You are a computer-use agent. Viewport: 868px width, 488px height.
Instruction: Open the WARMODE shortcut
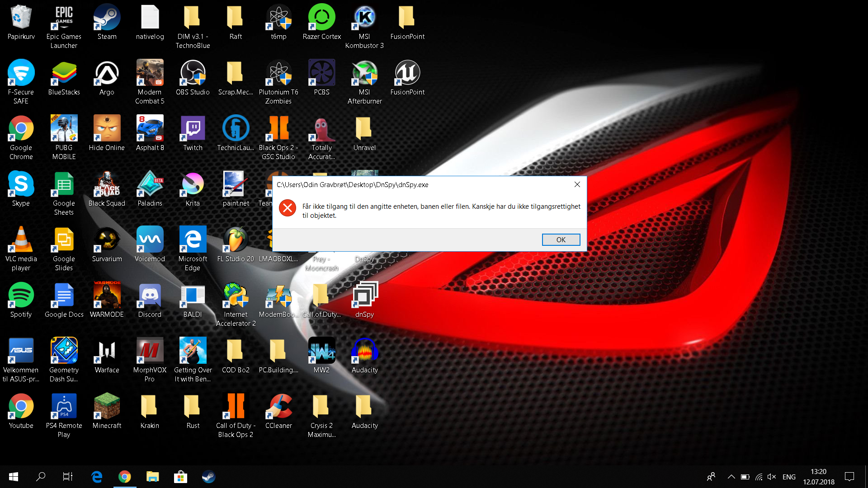107,300
